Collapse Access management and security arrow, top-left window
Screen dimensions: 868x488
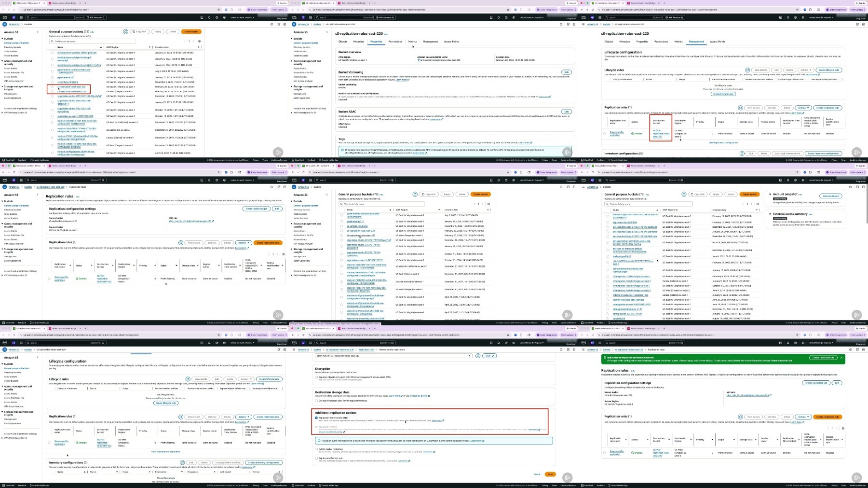point(2,61)
